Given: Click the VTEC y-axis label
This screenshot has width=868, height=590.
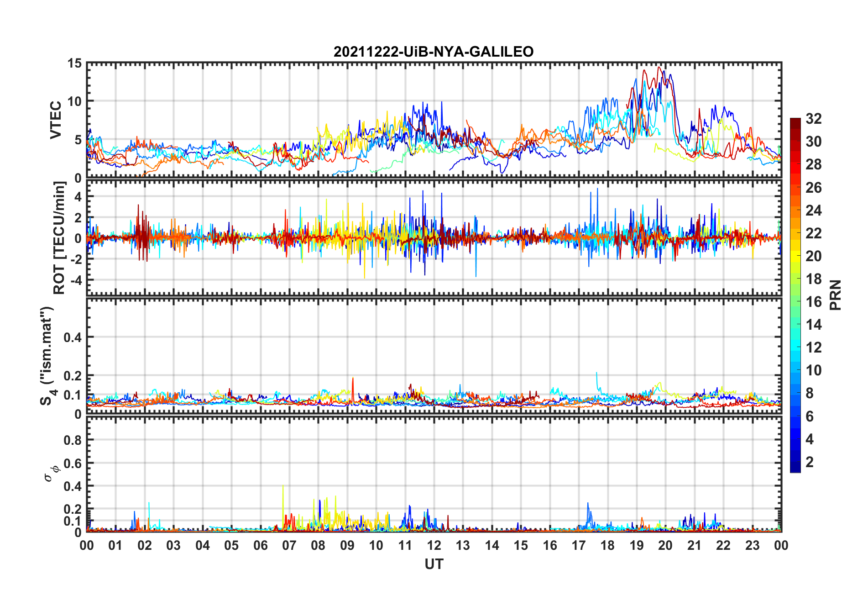Looking at the screenshot, I should pos(56,120).
